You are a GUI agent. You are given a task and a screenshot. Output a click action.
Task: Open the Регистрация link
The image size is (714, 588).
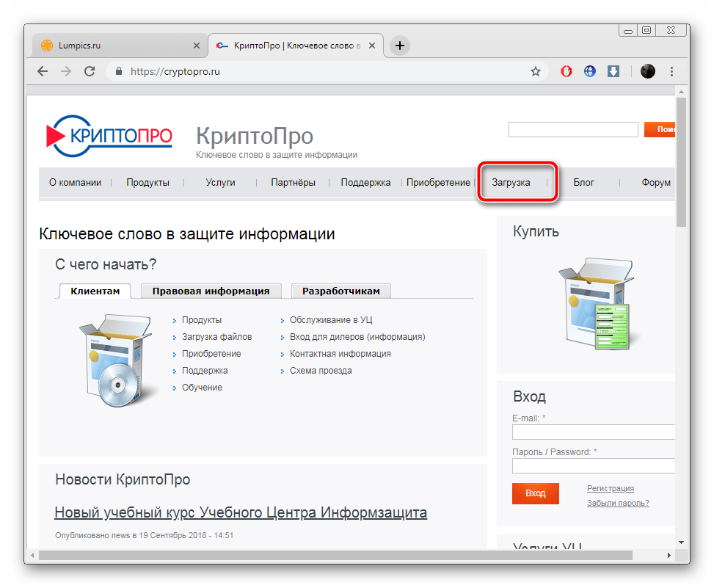pos(610,488)
